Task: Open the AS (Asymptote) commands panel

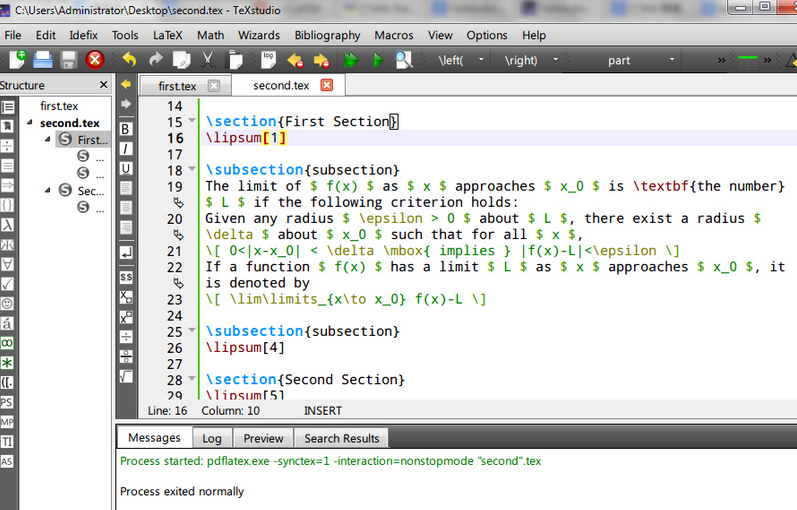Action: [x=7, y=462]
